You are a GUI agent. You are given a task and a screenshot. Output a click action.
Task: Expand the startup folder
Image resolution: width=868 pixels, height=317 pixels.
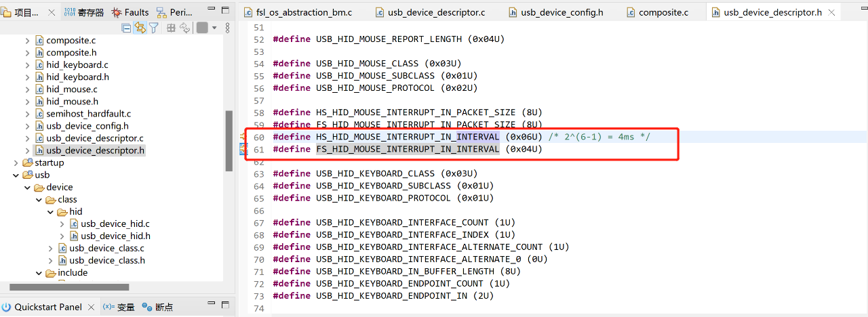click(x=17, y=163)
